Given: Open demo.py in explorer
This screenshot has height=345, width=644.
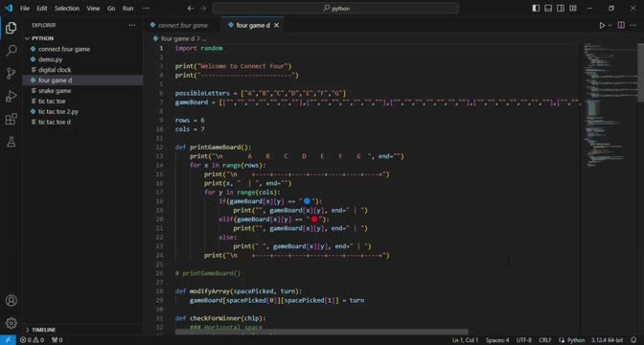Looking at the screenshot, I should pyautogui.click(x=51, y=59).
